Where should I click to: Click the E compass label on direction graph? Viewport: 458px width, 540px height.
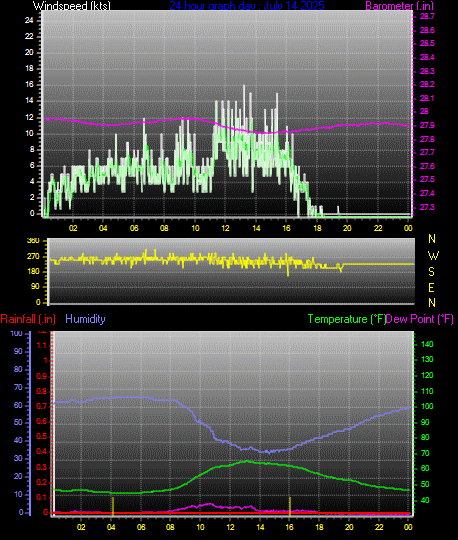431,287
